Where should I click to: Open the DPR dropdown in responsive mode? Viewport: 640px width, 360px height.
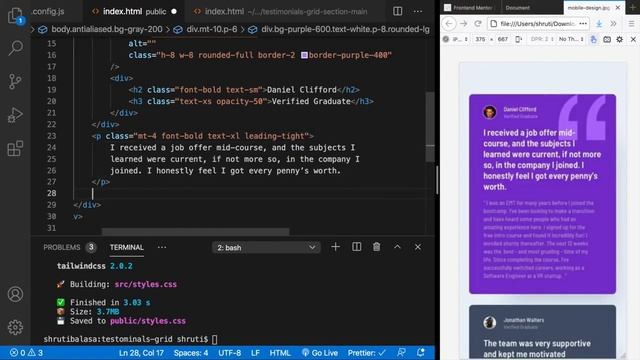[x=542, y=39]
